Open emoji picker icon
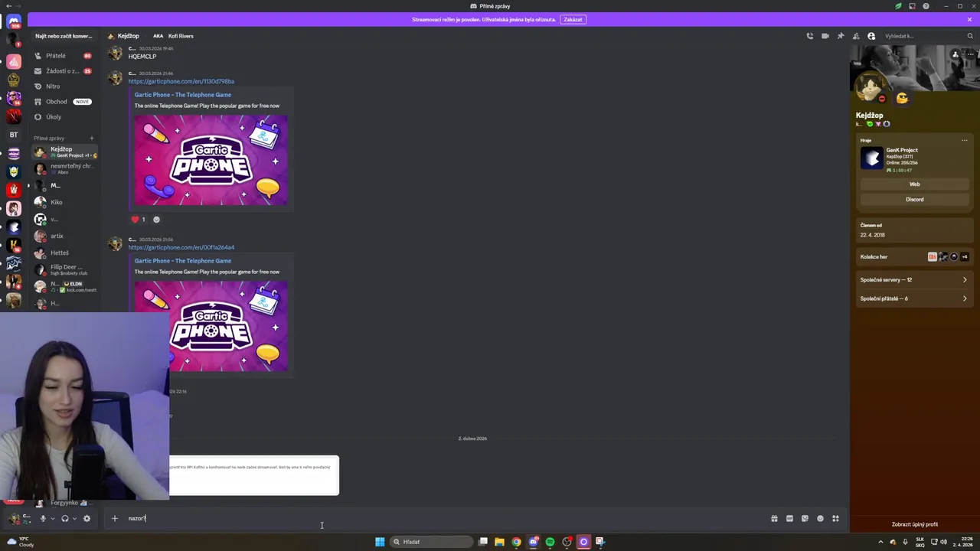Image resolution: width=980 pixels, height=551 pixels. pos(820,518)
